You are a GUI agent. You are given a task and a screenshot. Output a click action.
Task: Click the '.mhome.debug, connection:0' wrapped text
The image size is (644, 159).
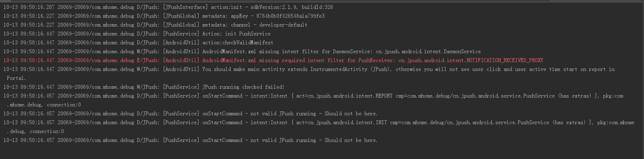click(44, 105)
